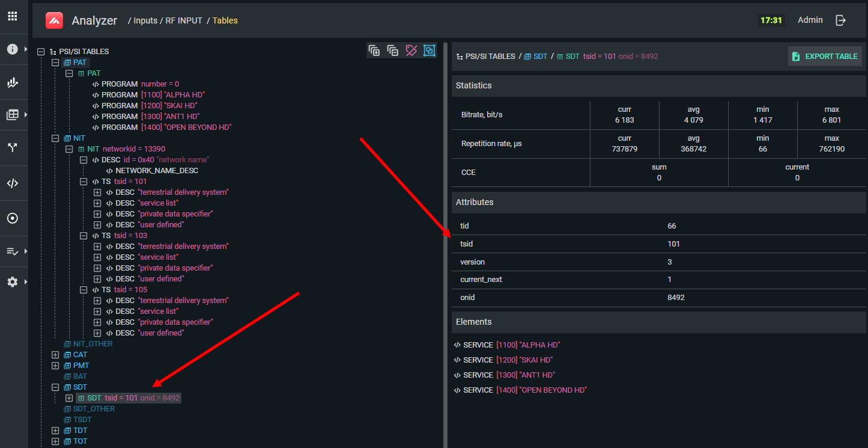Expand the TS tsid = 103 service list descriptor
This screenshot has height=448, width=868.
click(97, 257)
